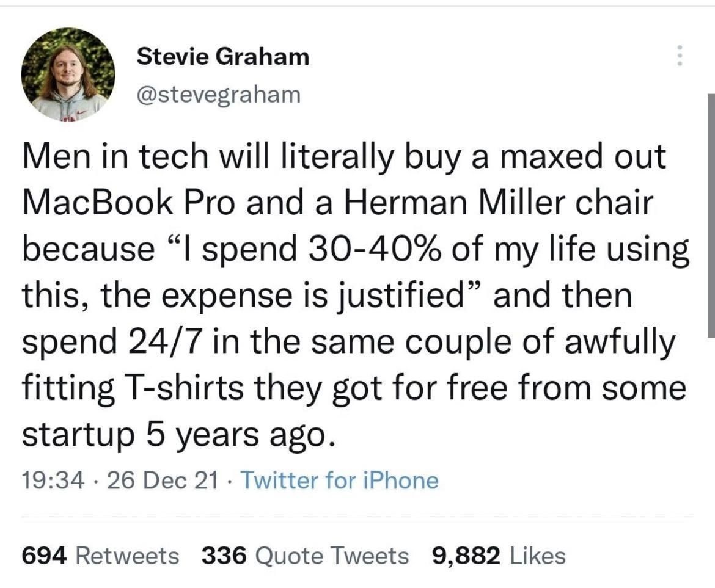The image size is (715, 588).
Task: Click the gray vertical scrollbar thumb
Action: [x=711, y=216]
